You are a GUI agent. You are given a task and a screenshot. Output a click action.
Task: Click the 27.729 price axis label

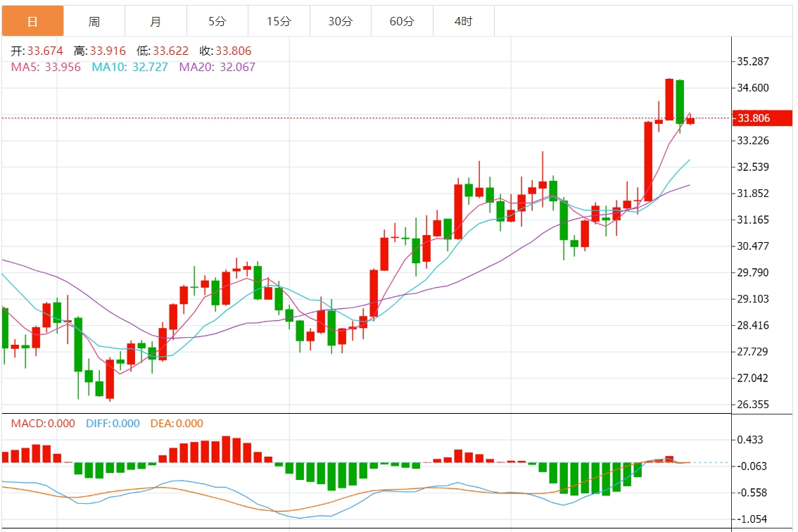click(x=753, y=352)
